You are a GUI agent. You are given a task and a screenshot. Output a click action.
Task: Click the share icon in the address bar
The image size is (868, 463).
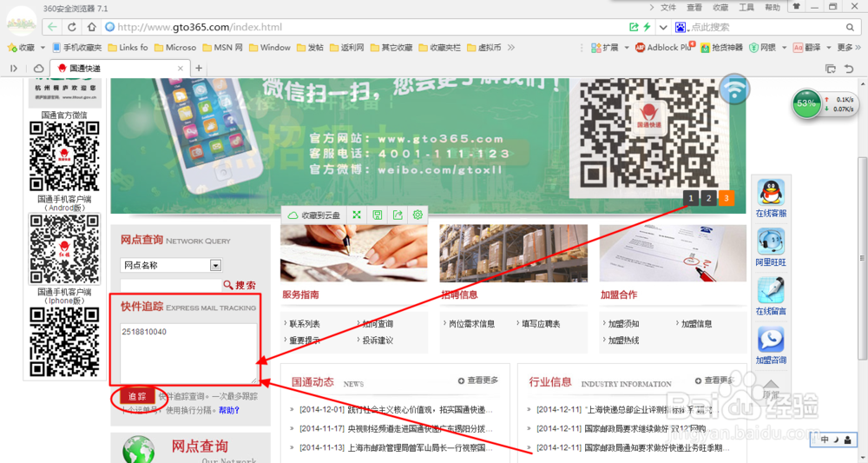634,27
